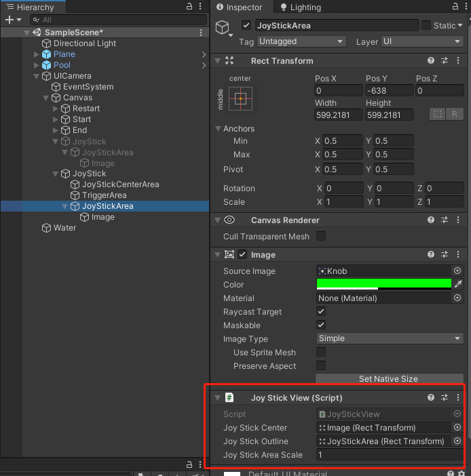Toggle the Raycast Target checkbox
The height and width of the screenshot is (476, 471).
tap(321, 312)
